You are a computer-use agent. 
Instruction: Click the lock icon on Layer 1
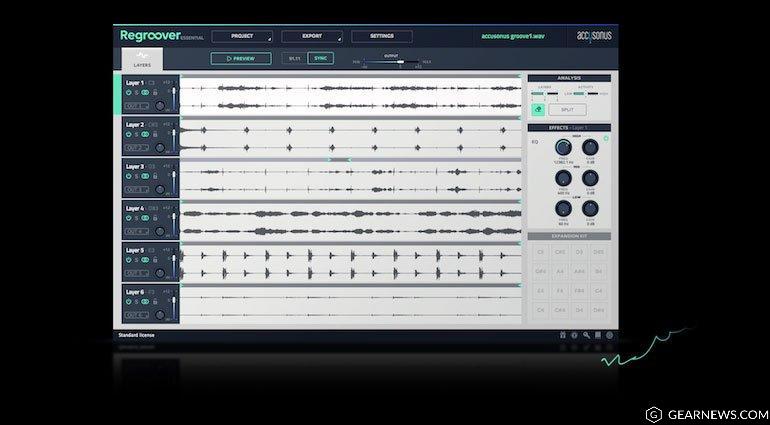155,92
